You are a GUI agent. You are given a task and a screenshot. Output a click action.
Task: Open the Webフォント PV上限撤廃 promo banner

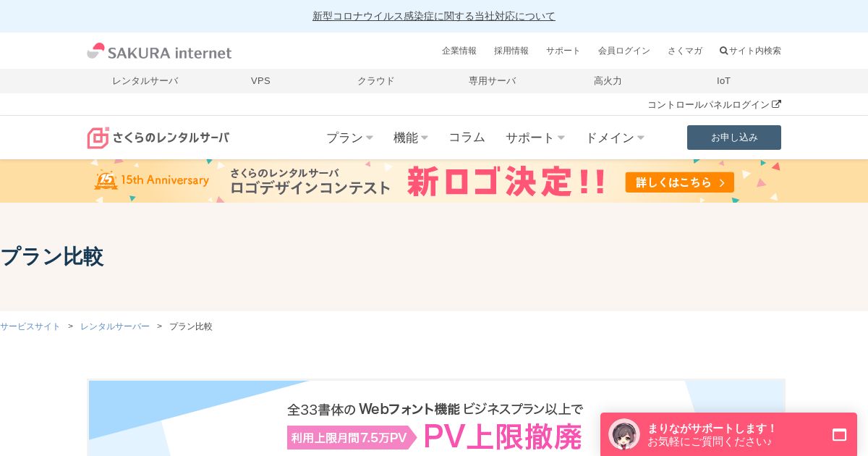(x=436, y=418)
